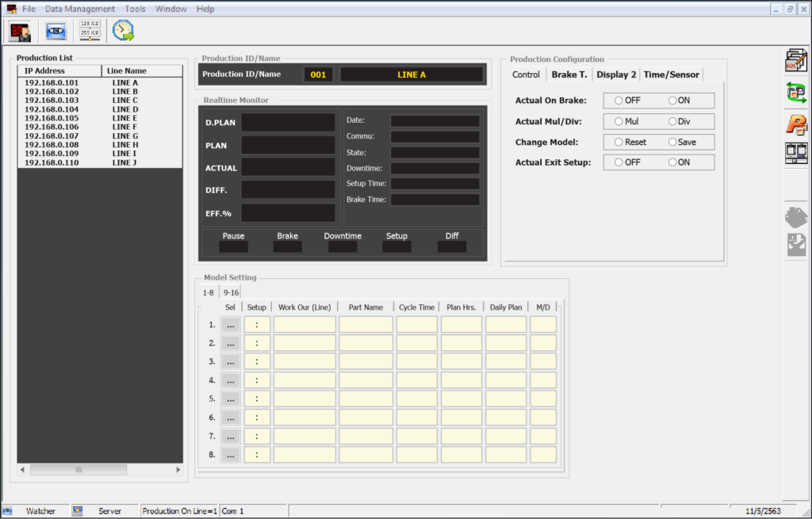Image resolution: width=812 pixels, height=519 pixels.
Task: Switch to the Time/Sensor tab
Action: tap(671, 74)
